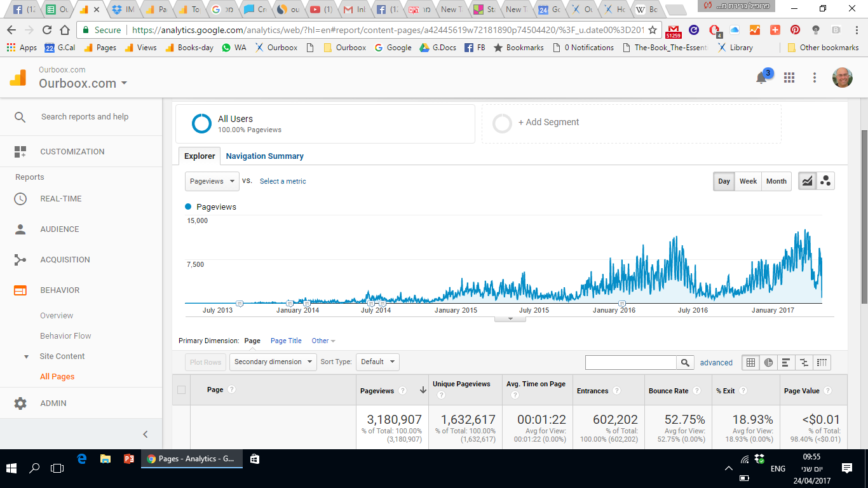Select the line chart view icon
Screen dimensions: 868x488
click(807, 181)
